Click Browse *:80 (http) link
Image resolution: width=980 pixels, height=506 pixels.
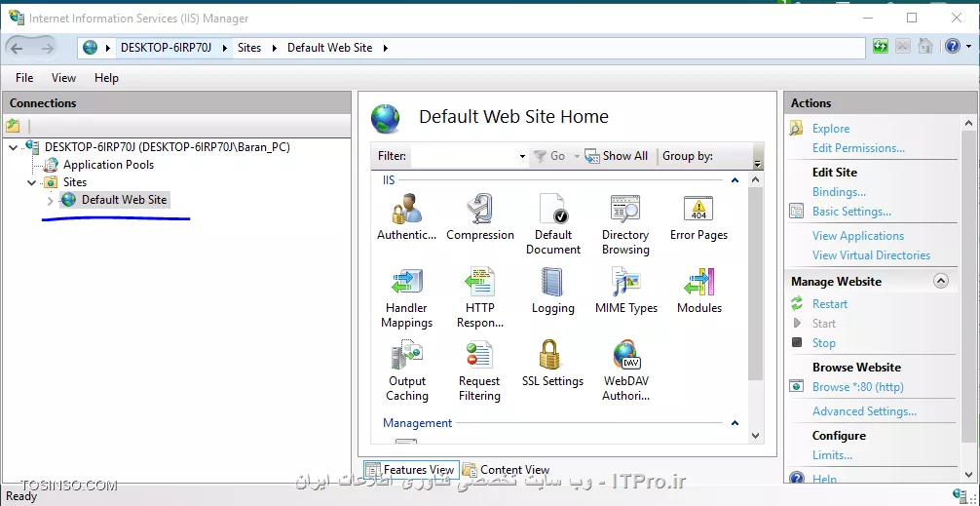(857, 387)
